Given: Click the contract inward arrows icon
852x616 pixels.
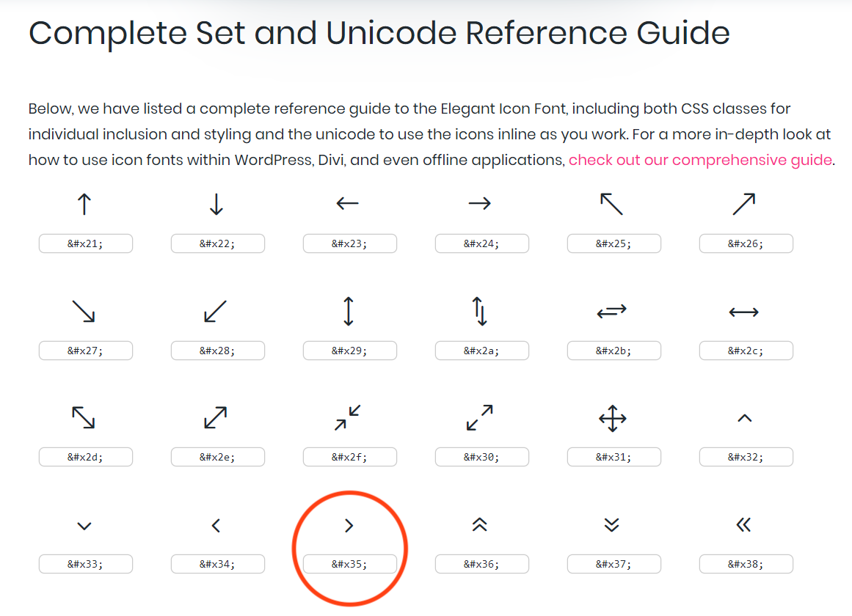Looking at the screenshot, I should tap(348, 418).
